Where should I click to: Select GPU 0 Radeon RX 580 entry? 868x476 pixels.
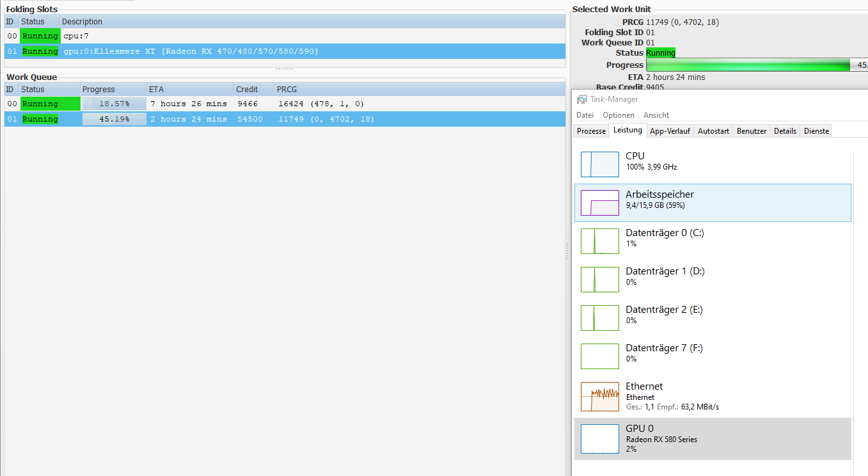pyautogui.click(x=713, y=439)
